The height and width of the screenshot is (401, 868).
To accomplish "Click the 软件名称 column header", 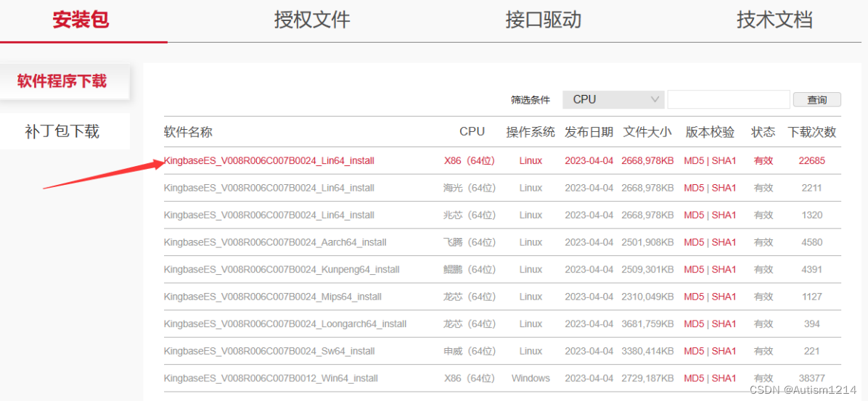I will (x=188, y=132).
